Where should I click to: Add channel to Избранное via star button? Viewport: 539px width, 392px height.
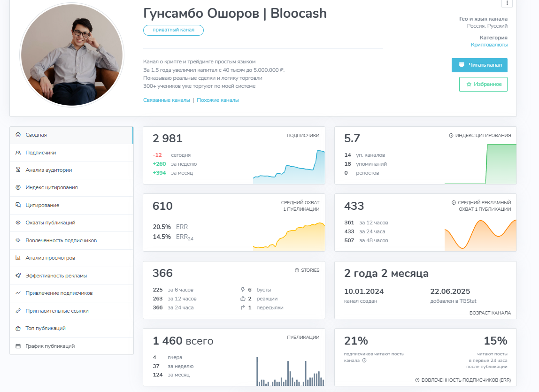tap(483, 84)
